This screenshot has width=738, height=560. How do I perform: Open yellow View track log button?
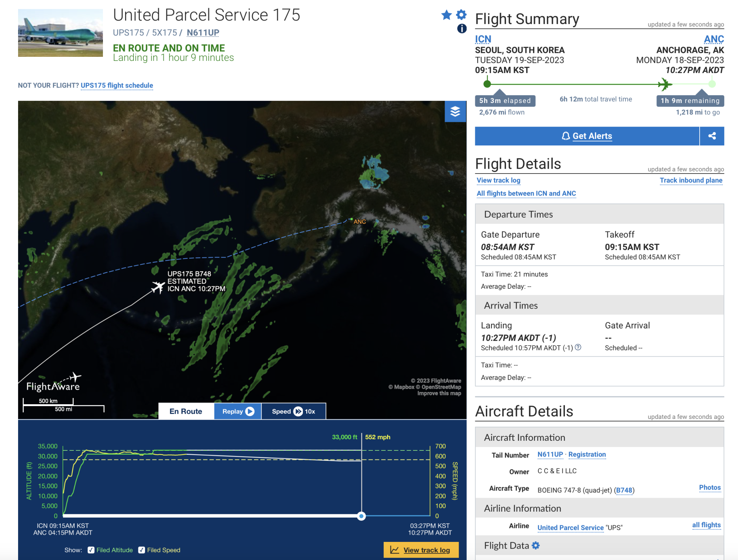[x=421, y=550]
